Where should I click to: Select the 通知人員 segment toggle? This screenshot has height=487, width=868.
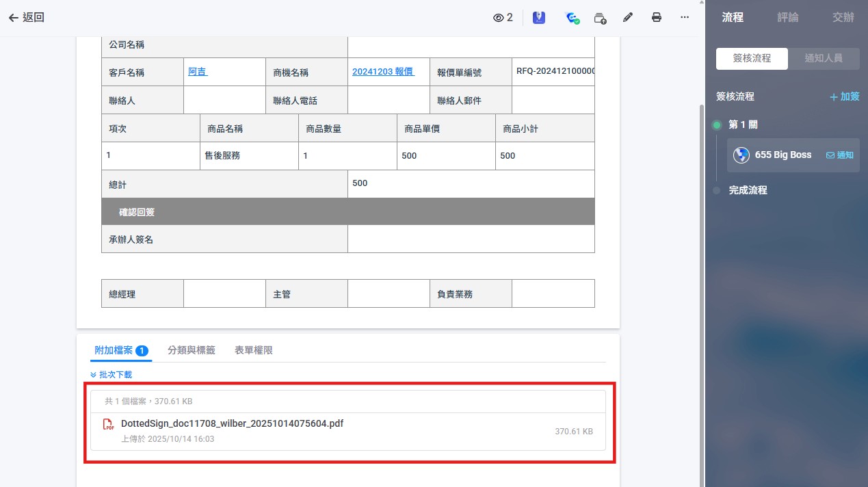click(824, 59)
